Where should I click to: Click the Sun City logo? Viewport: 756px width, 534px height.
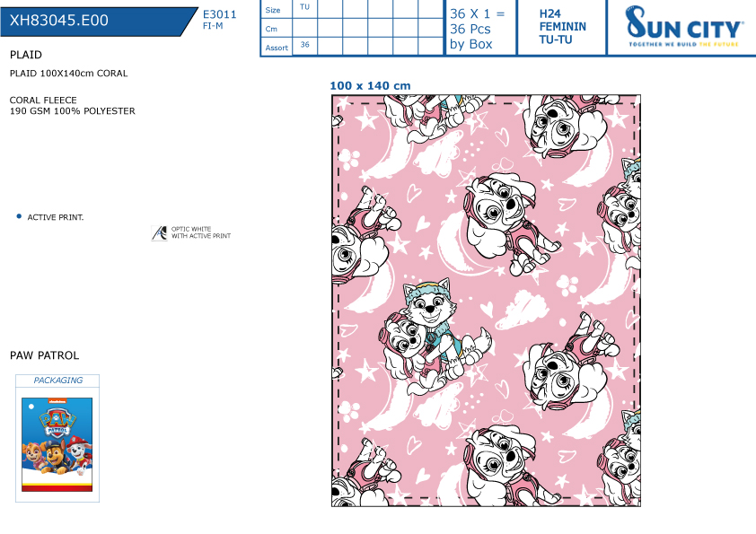[x=683, y=27]
